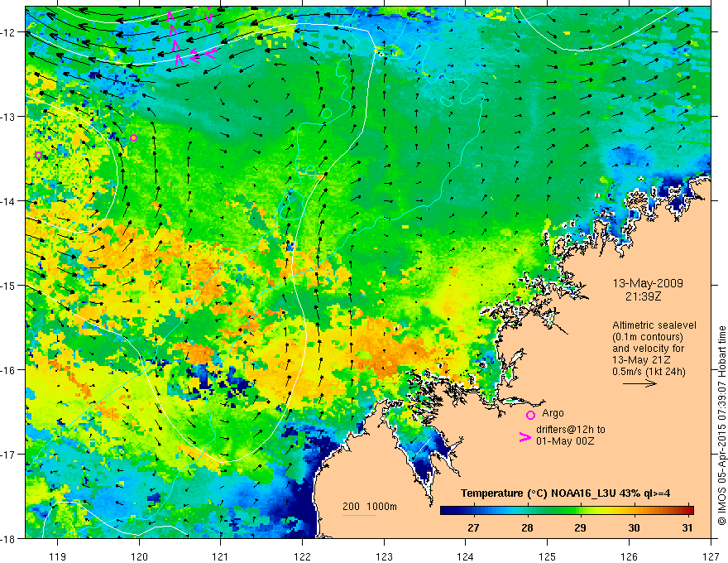The image size is (728, 563).
Task: Click the '01-May 00Z' text
Action: [565, 440]
